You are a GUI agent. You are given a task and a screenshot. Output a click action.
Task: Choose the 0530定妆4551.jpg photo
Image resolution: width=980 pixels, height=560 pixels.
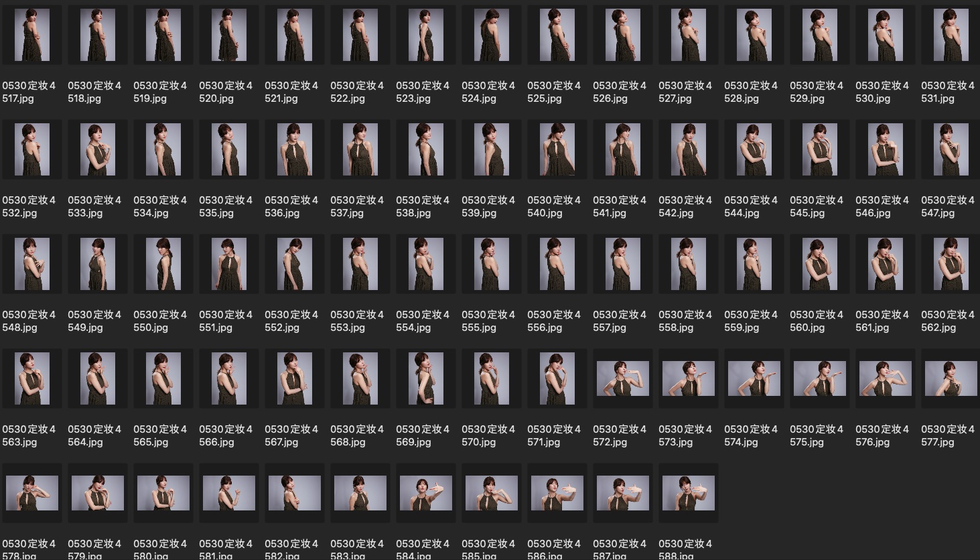click(x=229, y=265)
